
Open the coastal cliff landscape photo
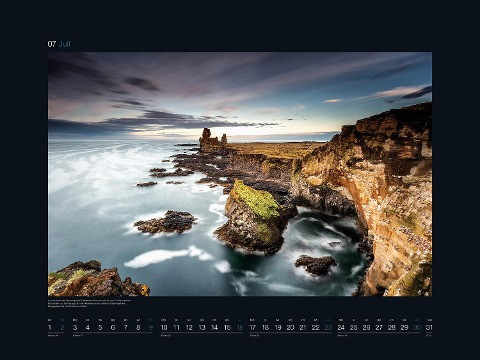tap(240, 174)
